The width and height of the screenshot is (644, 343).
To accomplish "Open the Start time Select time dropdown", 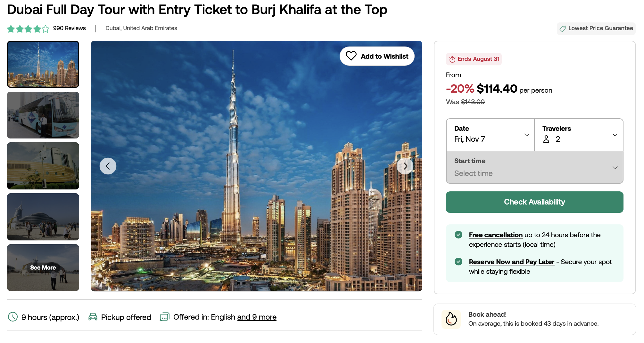I will (x=535, y=167).
